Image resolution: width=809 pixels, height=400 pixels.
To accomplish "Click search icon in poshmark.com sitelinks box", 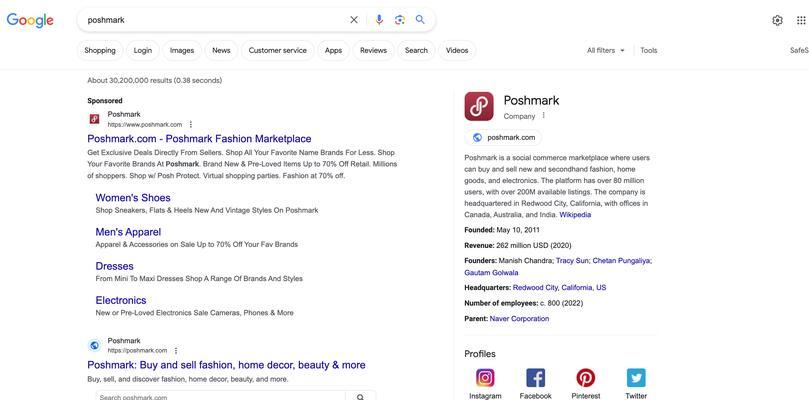I will coord(360,397).
